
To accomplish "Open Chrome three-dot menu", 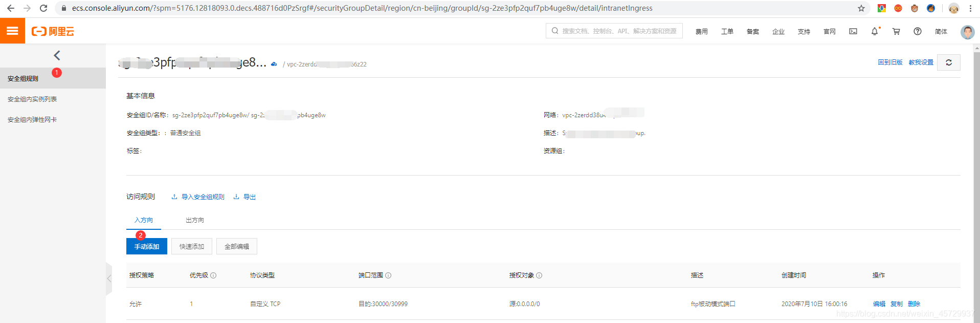I will [970, 8].
